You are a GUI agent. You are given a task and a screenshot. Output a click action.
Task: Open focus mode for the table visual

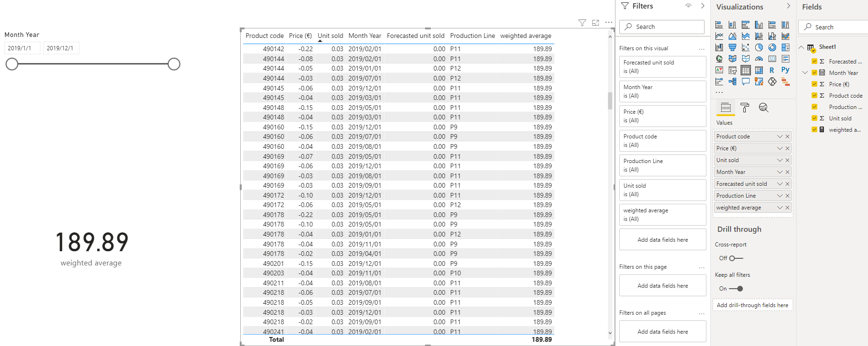[596, 23]
